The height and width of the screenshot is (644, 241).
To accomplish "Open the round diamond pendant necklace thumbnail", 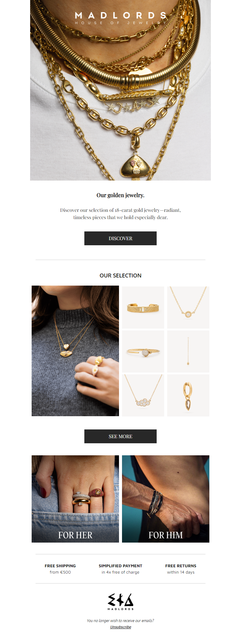I will pyautogui.click(x=188, y=307).
